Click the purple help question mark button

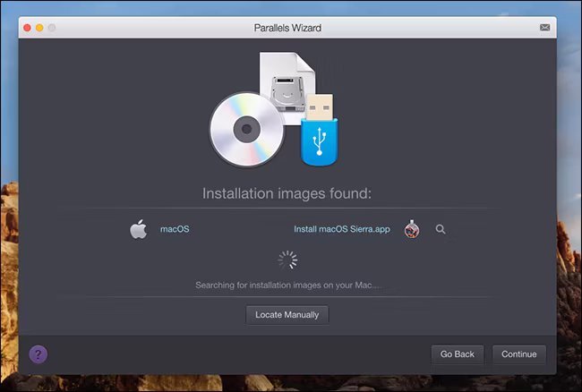pyautogui.click(x=39, y=354)
